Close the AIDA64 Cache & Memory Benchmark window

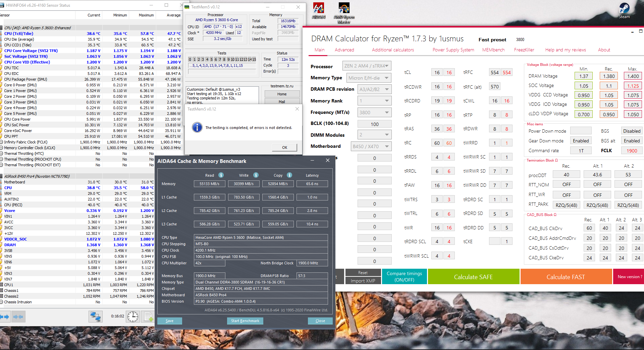(328, 161)
